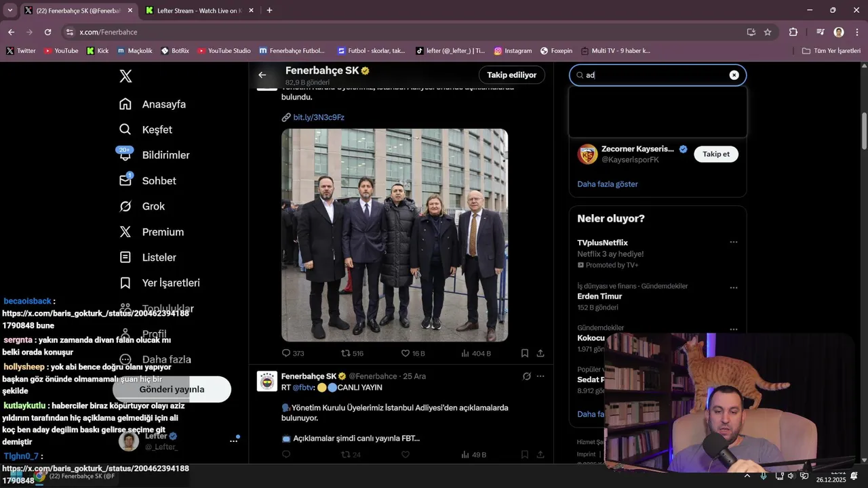View the 49 B views analytics
The height and width of the screenshot is (488, 868).
[x=473, y=455]
